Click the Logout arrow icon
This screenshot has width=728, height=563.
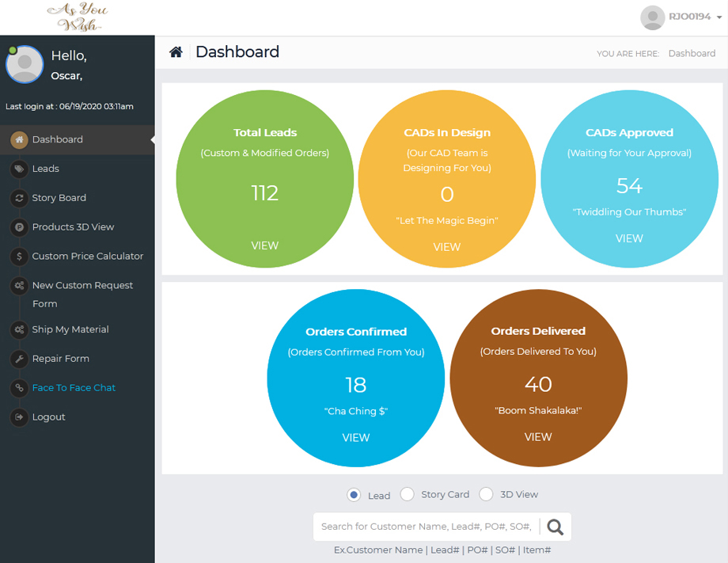(x=19, y=417)
